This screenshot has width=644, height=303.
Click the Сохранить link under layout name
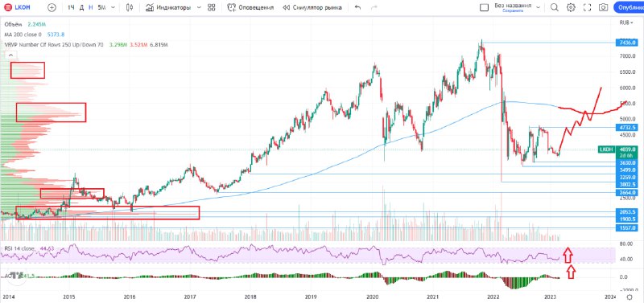click(513, 11)
